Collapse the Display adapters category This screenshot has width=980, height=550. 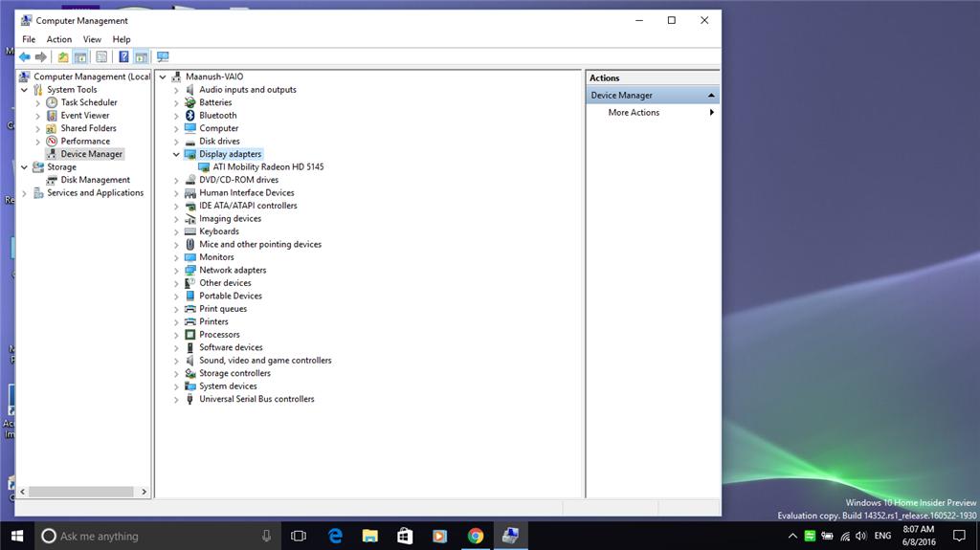176,154
